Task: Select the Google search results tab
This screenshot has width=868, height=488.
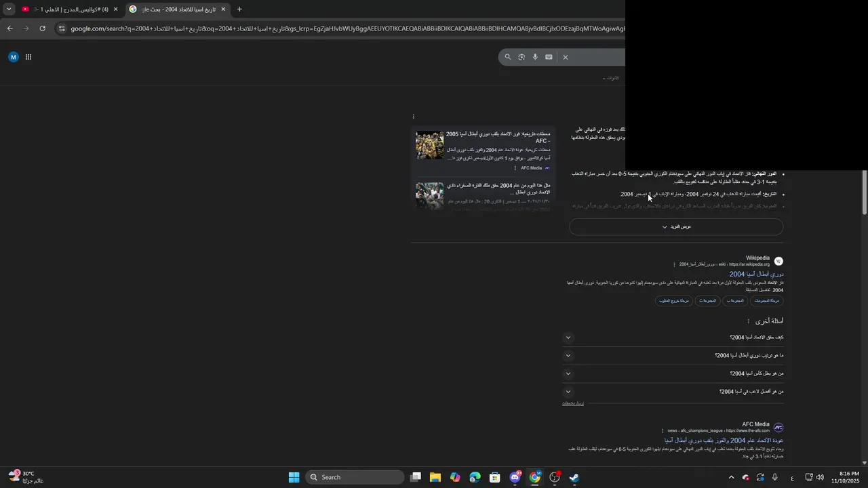Action: click(178, 9)
